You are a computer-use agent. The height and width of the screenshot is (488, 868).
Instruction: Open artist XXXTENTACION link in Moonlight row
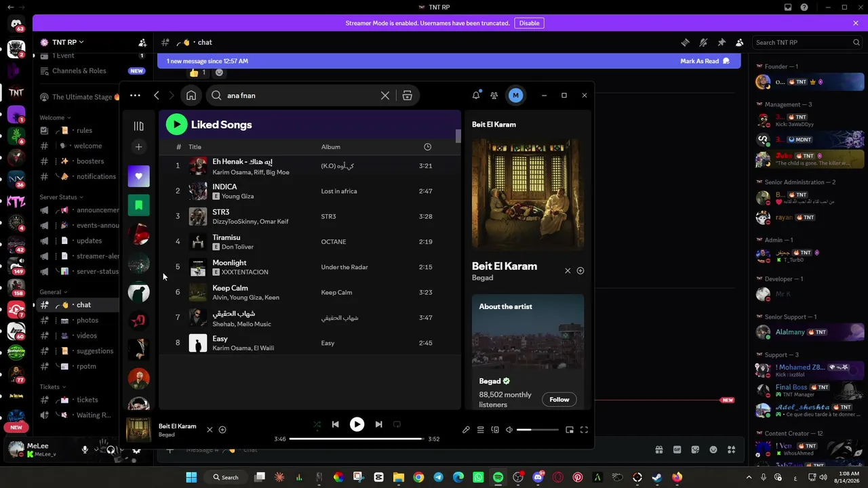[x=245, y=272]
